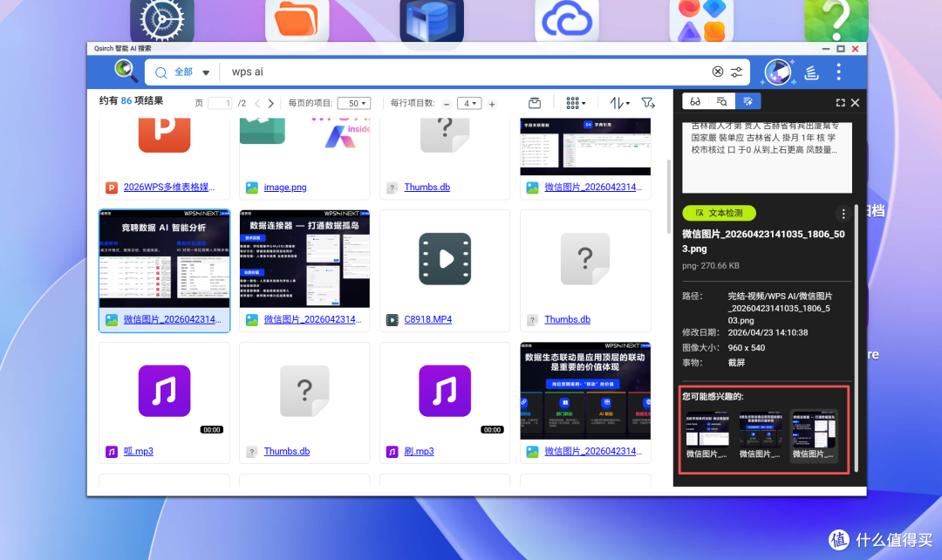Open the blue cloud desktop app icon
942x560 pixels.
point(567,20)
